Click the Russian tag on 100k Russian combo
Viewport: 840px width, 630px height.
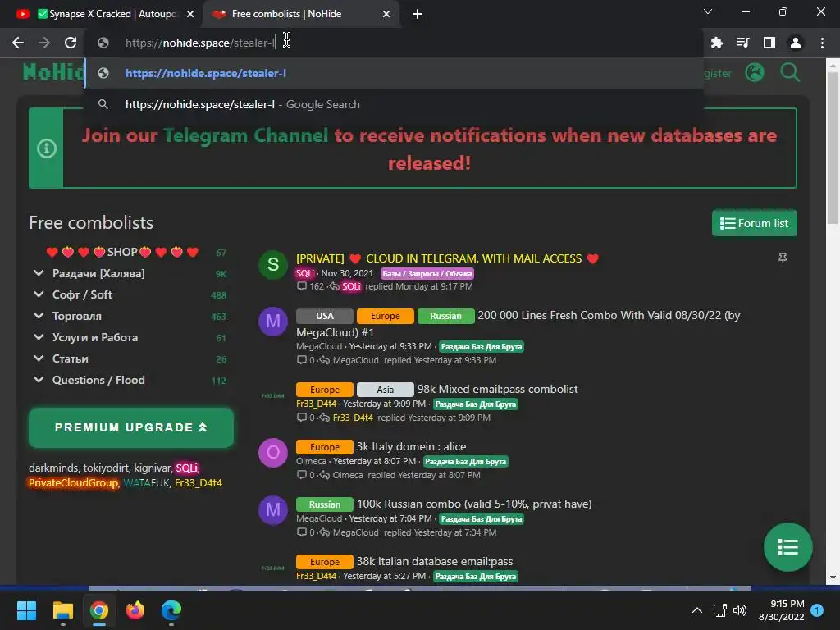point(325,504)
